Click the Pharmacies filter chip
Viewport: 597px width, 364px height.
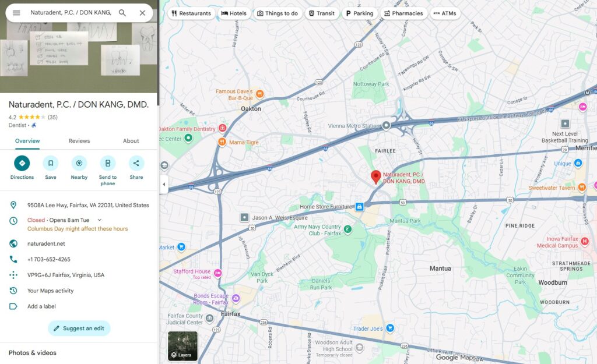(x=403, y=13)
